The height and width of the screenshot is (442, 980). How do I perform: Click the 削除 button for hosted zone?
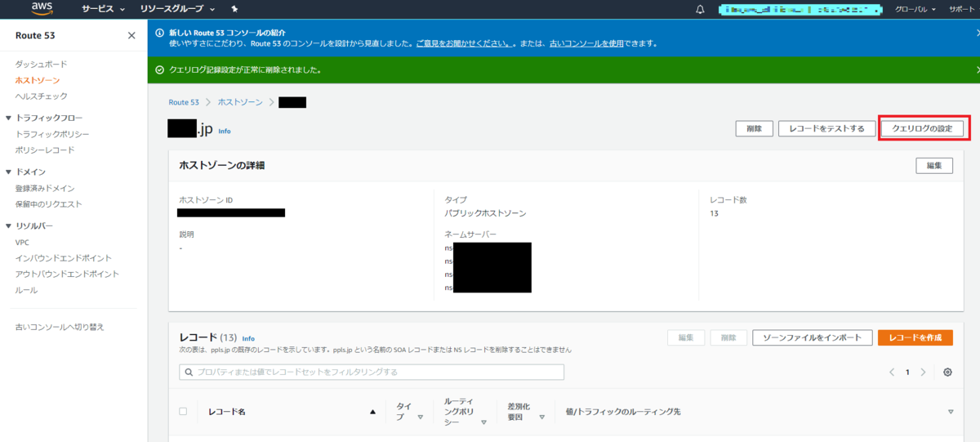click(754, 128)
